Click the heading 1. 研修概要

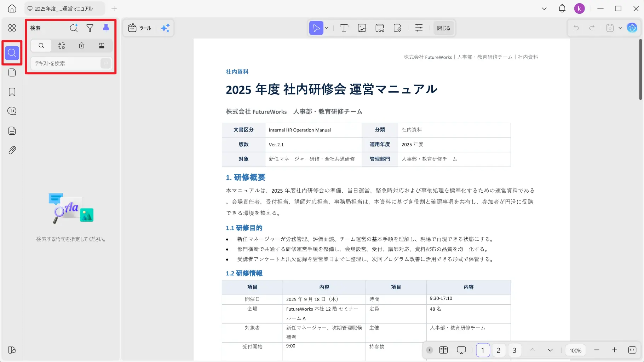pos(246,177)
